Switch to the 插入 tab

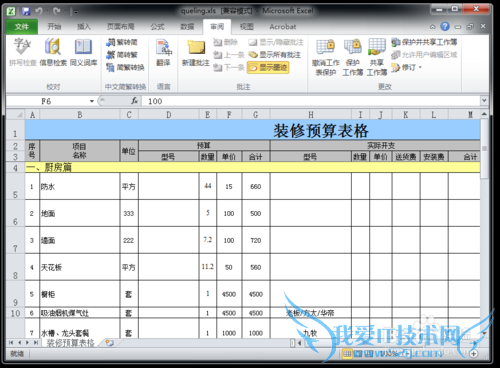click(x=84, y=27)
